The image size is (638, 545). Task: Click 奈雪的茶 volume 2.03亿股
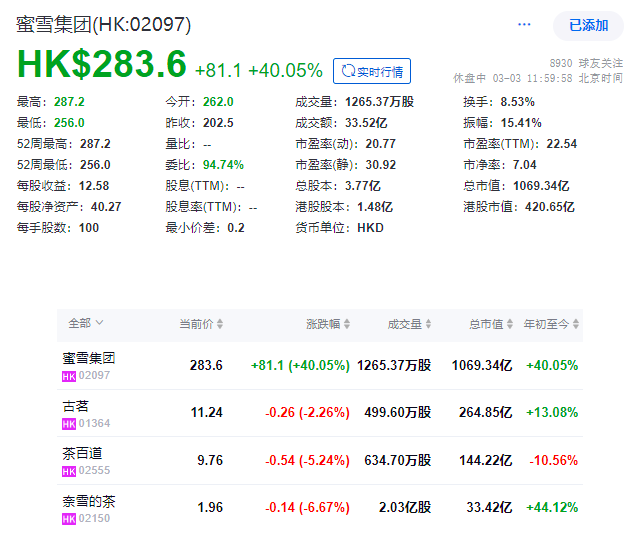[405, 508]
